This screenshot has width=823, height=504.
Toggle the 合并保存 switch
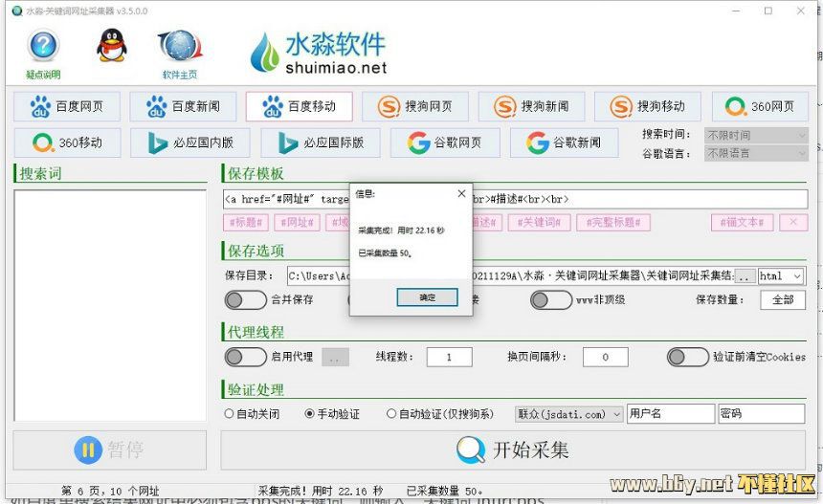coord(245,300)
